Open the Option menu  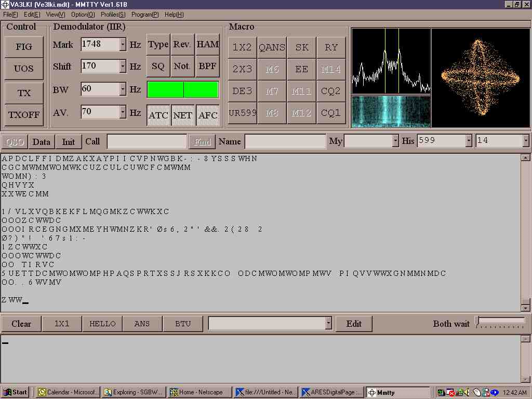(x=83, y=15)
